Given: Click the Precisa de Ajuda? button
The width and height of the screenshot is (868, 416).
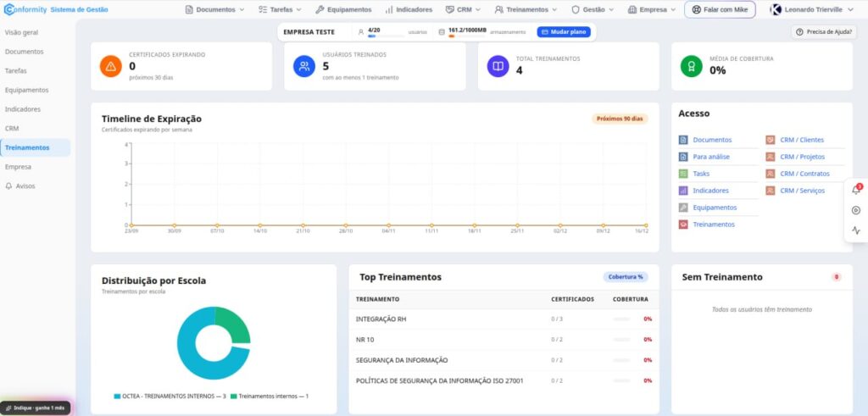Looking at the screenshot, I should point(824,32).
